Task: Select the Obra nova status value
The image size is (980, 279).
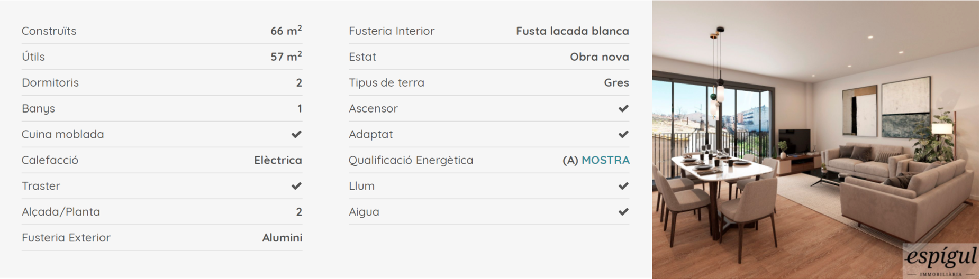Action: click(x=599, y=57)
